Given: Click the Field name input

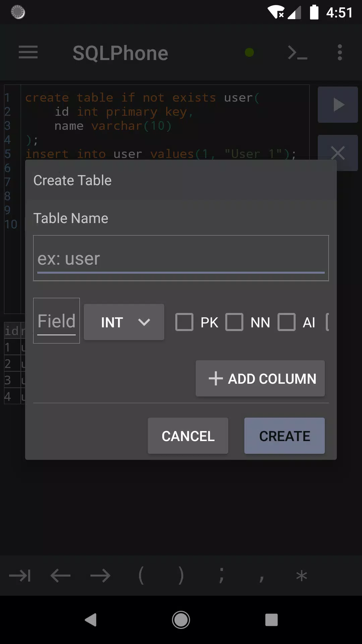Looking at the screenshot, I should pyautogui.click(x=56, y=321).
